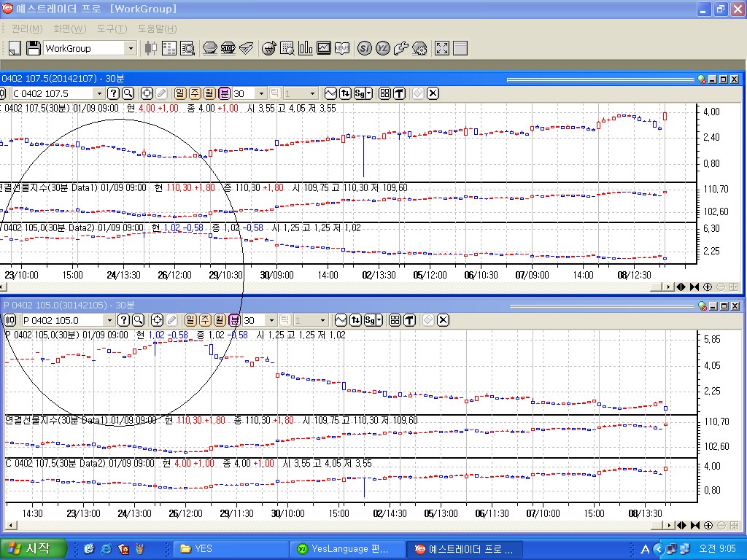
Task: Click the magnifier search icon in the bottom chart toolbar
Action: click(138, 320)
